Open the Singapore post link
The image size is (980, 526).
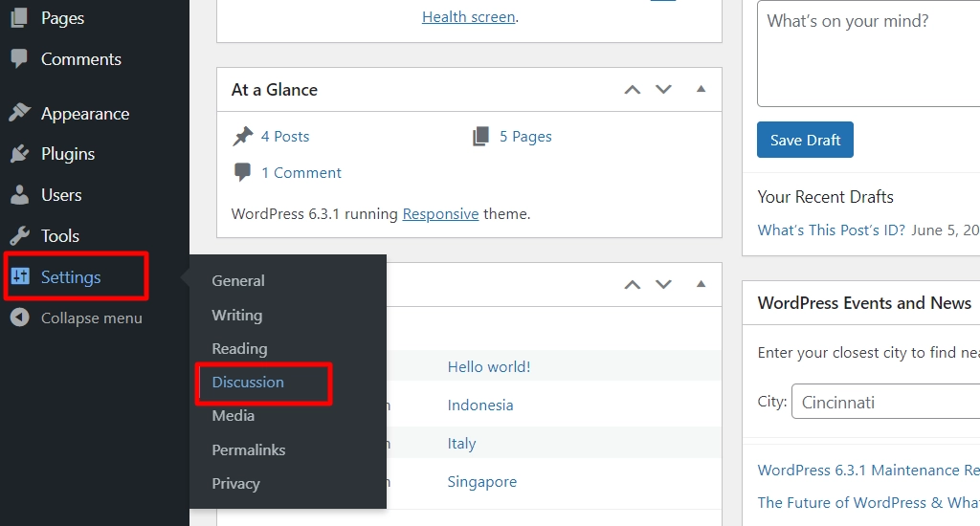pos(482,482)
